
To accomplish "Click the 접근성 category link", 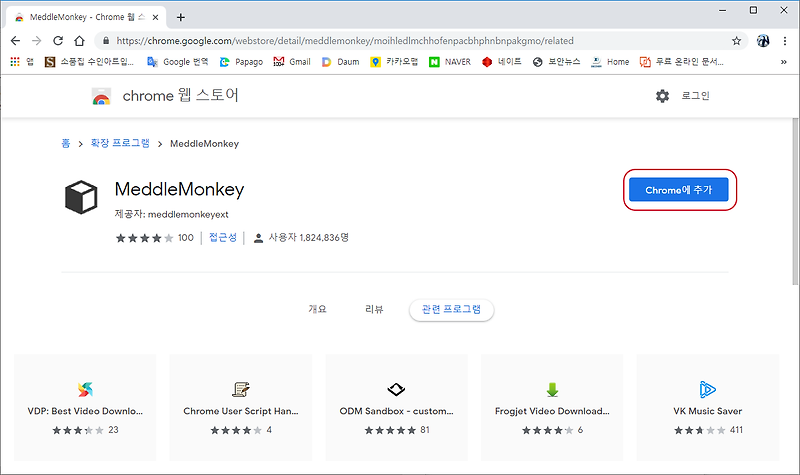I will click(x=223, y=238).
